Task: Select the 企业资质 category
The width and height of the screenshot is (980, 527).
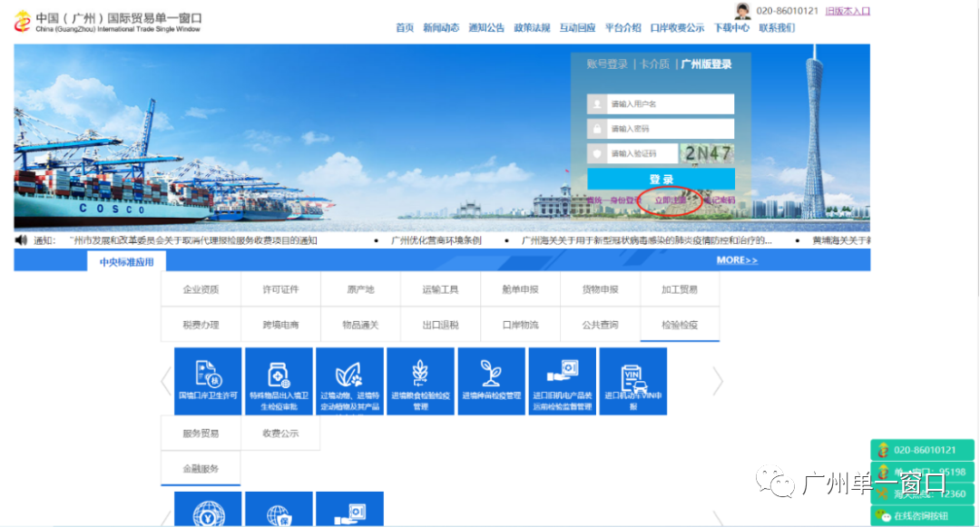Action: (x=201, y=289)
